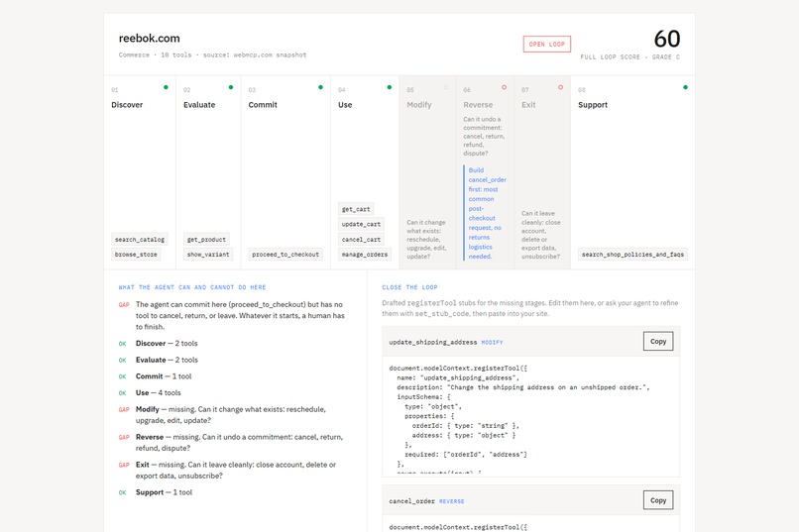
Task: Click the manage_orders tool chip
Action: [x=365, y=254]
